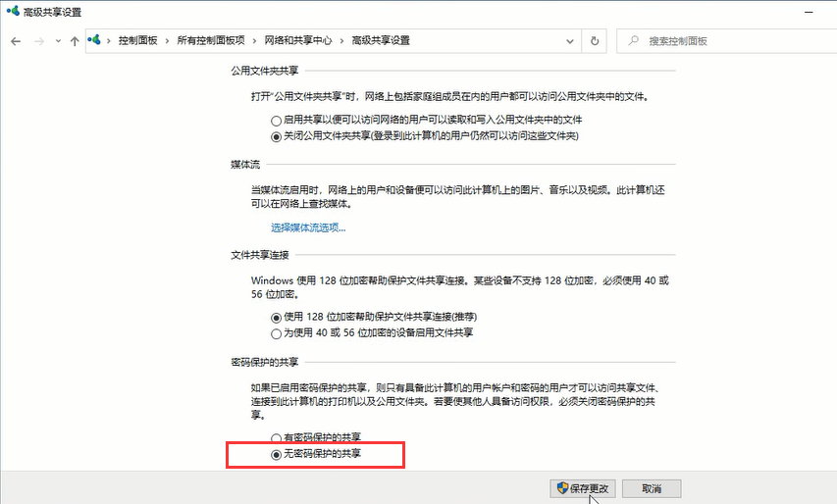The image size is (837, 504).
Task: Expand the address bar history dropdown
Action: 570,41
